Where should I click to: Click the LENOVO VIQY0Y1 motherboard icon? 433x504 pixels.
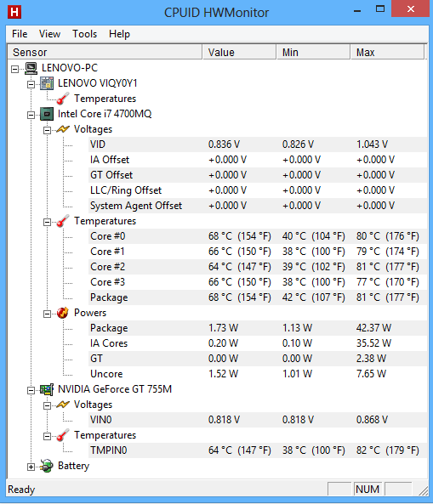click(47, 83)
